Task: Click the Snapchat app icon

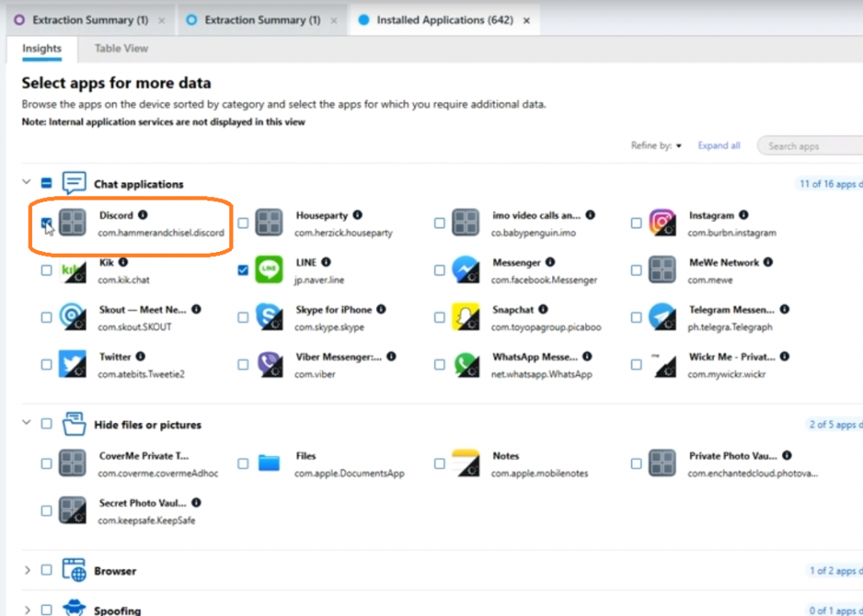Action: tap(465, 317)
